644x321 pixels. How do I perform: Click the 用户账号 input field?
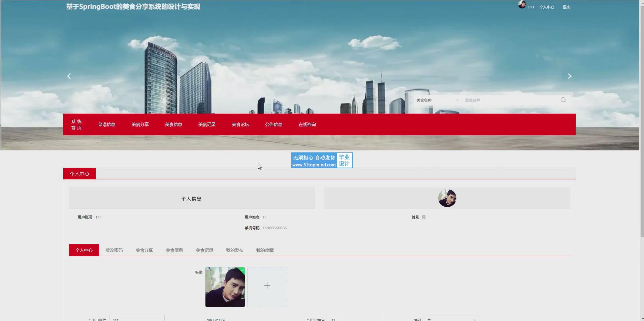[137, 319]
